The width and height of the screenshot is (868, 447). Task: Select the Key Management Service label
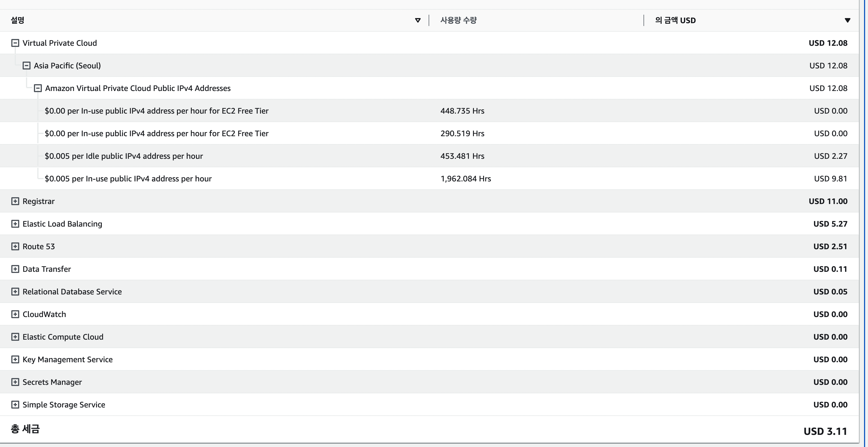point(68,359)
